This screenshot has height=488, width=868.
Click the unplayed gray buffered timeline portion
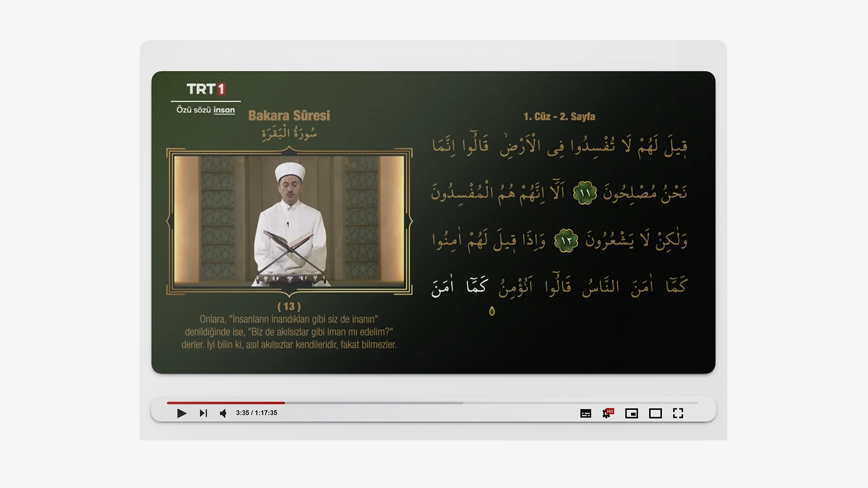coord(374,403)
